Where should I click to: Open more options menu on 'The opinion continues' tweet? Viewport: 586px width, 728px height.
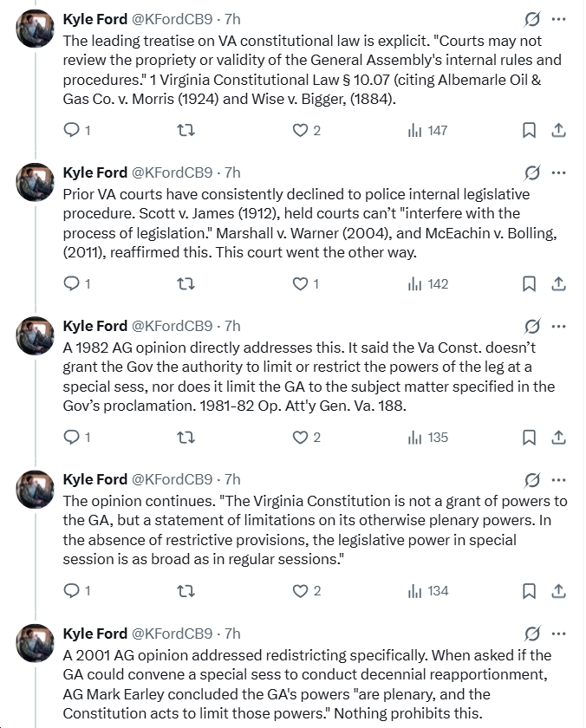(x=559, y=479)
